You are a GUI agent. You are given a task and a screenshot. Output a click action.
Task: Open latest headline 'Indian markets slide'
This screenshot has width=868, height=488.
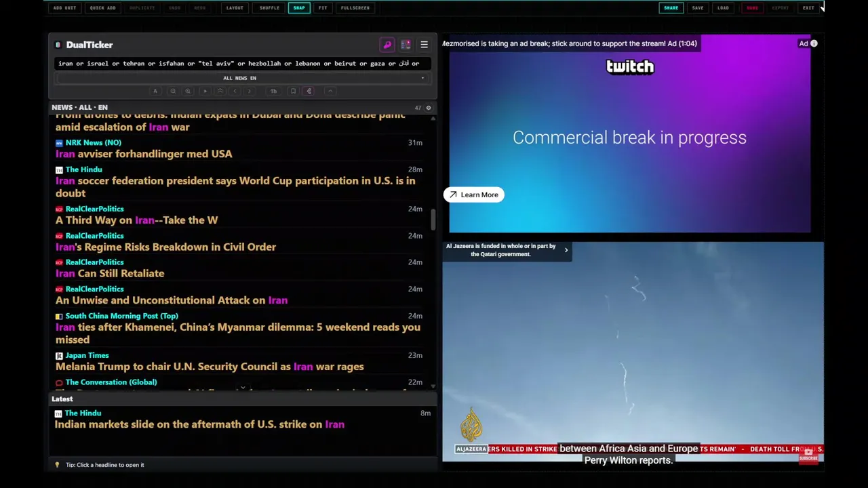tap(199, 424)
